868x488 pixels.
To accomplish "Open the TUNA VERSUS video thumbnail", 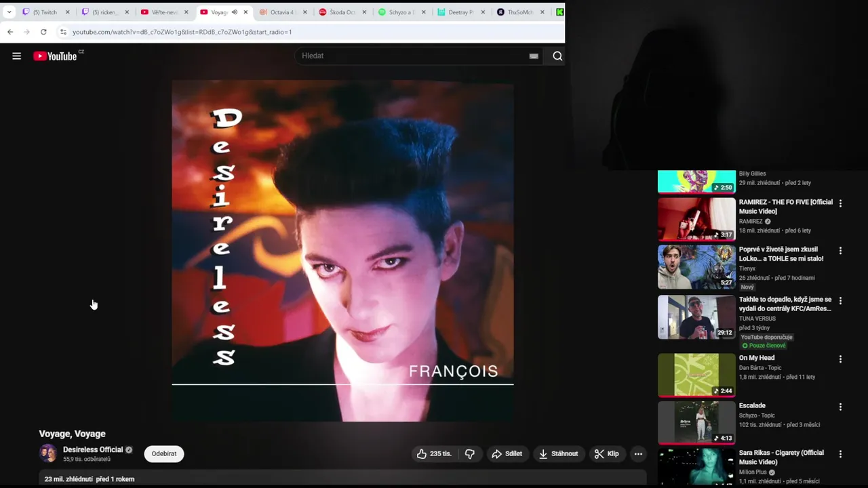I will [x=696, y=317].
